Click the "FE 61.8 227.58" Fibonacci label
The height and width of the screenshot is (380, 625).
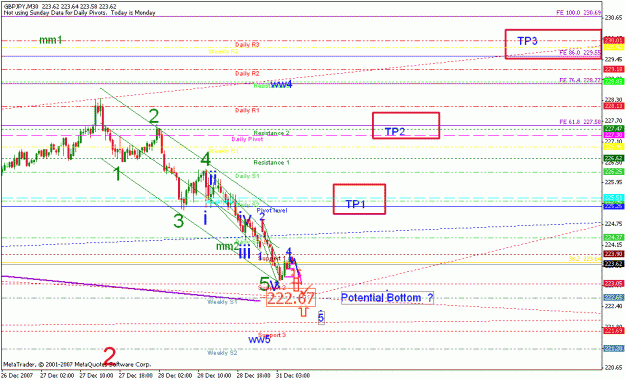pos(580,122)
